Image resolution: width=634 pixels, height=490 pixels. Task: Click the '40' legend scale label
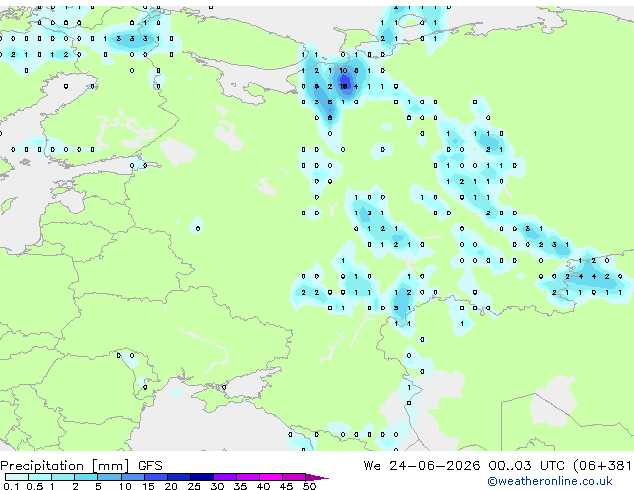point(263,486)
